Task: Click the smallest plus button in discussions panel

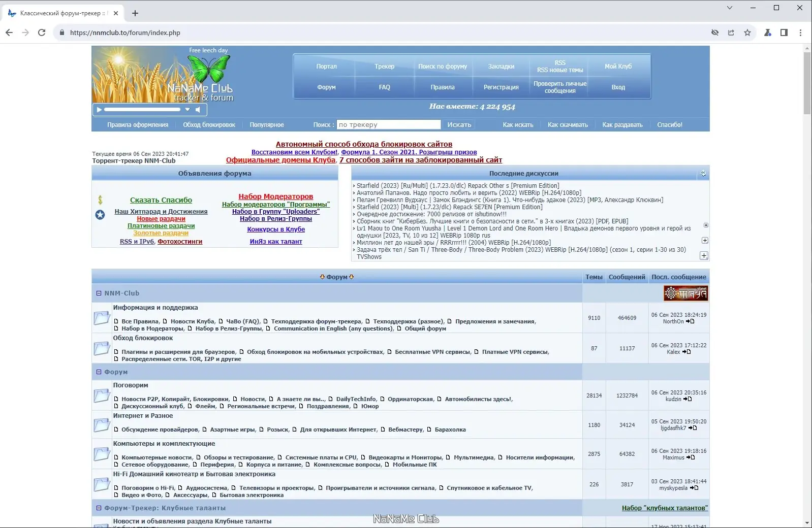Action: pos(706,225)
